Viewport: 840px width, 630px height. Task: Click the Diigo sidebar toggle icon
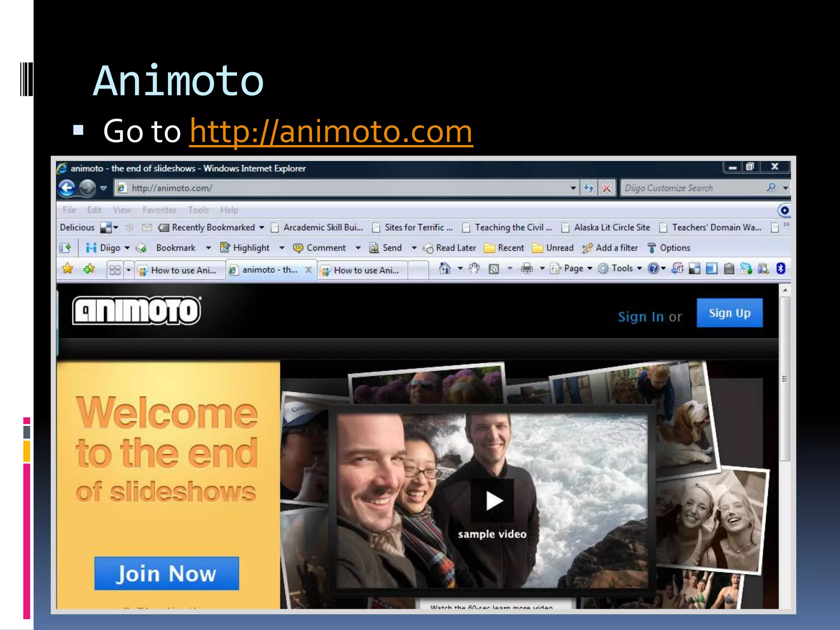click(65, 248)
